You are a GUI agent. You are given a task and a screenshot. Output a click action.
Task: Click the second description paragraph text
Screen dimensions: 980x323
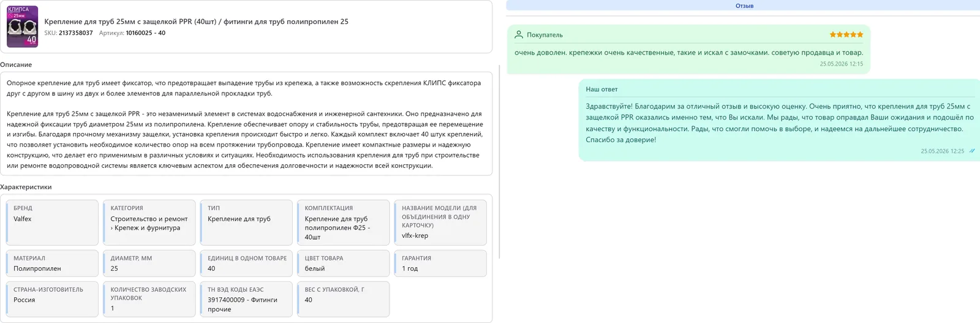(245, 140)
